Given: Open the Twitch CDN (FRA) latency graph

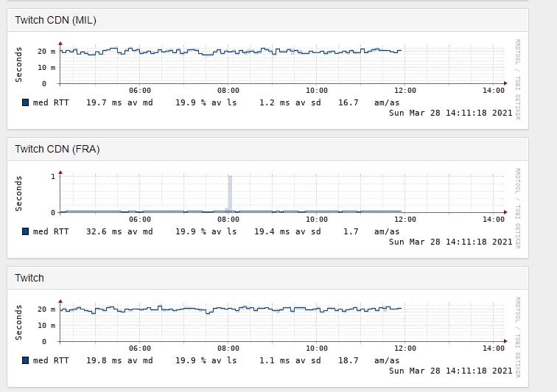Looking at the screenshot, I should click(x=267, y=209).
